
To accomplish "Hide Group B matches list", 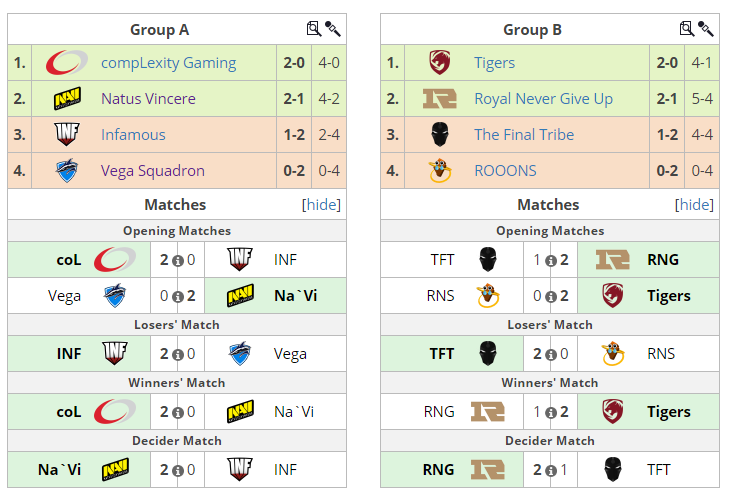I will pos(694,205).
